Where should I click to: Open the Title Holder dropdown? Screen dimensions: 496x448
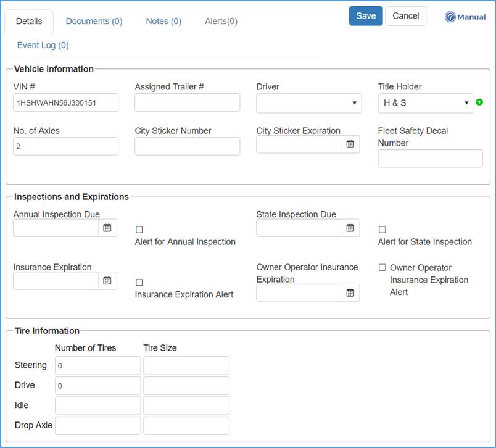point(425,103)
